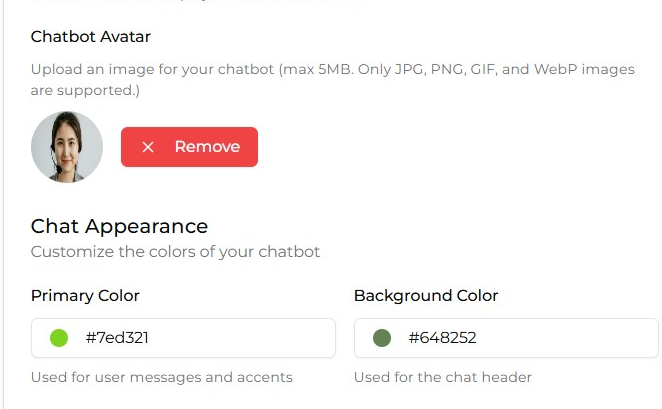Click the #648252 hex value text

[x=442, y=338]
